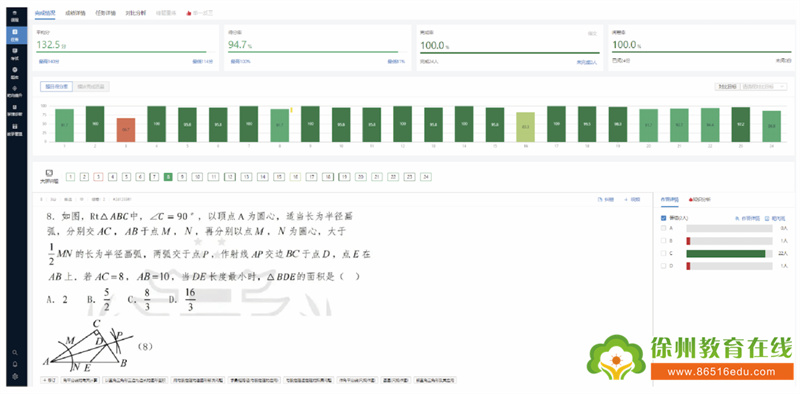Click the orange bar for question 3
800x394 pixels.
[x=126, y=130]
